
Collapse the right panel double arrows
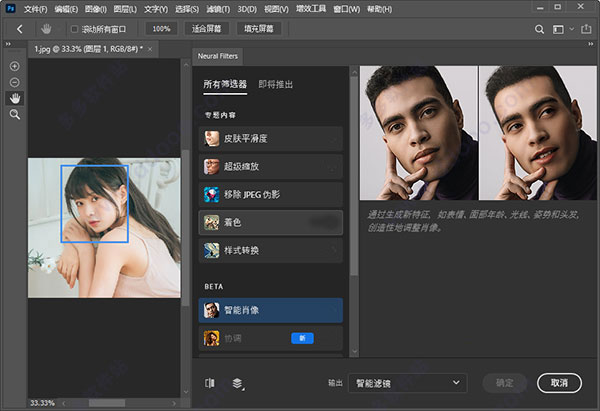coord(590,44)
